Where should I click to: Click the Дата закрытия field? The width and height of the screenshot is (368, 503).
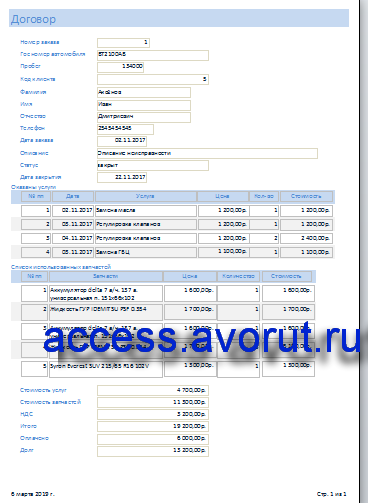coord(122,177)
